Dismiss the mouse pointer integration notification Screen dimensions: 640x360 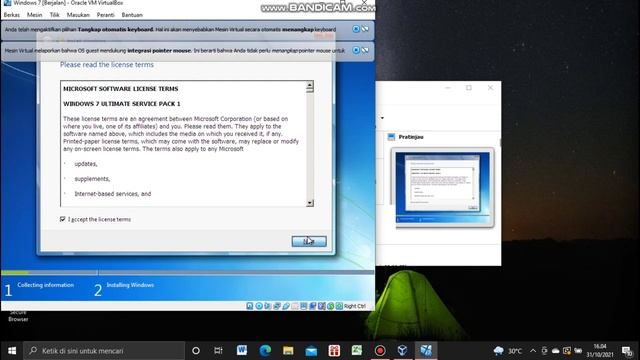tap(356, 50)
